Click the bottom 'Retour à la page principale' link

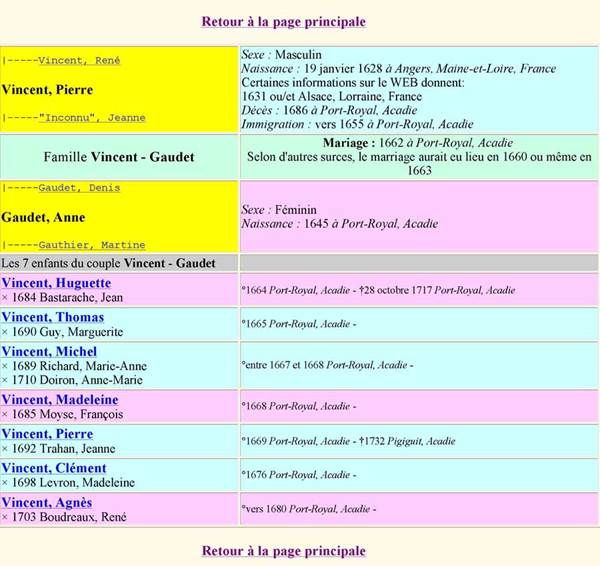(x=283, y=550)
